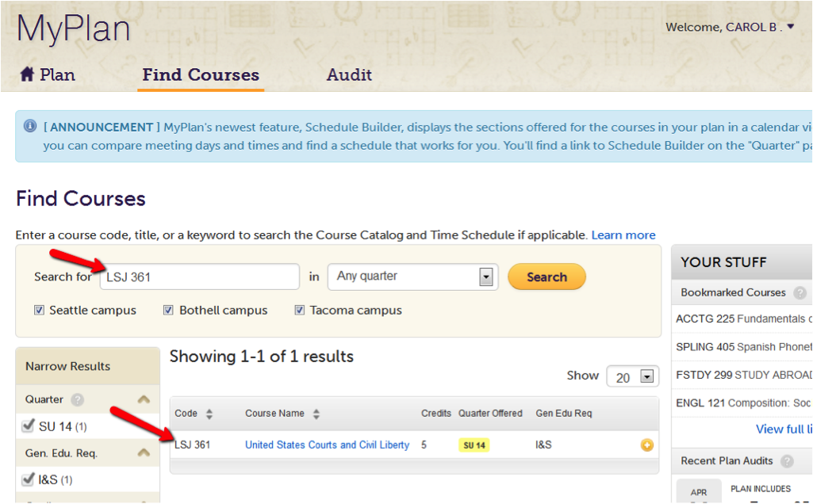
Task: Collapse the Gen. Edu. Req. filter section
Action: (x=144, y=452)
